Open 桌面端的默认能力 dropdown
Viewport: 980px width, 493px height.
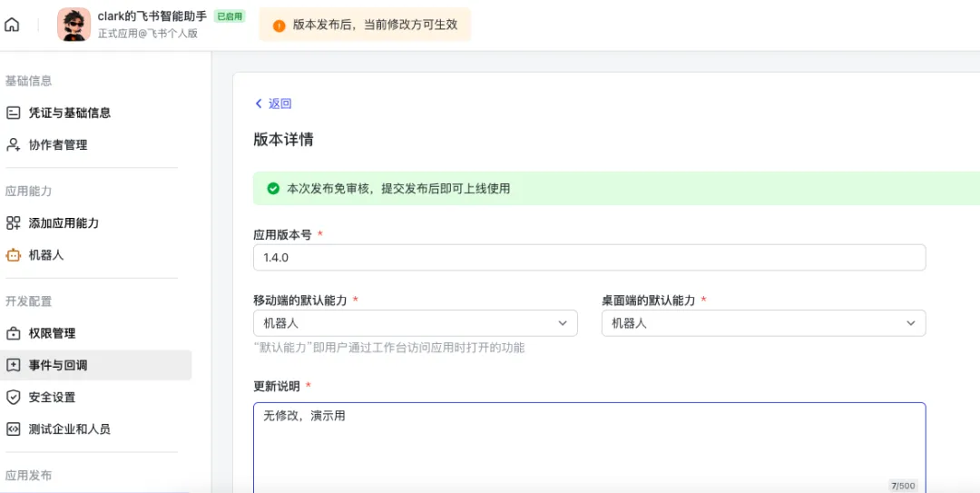pyautogui.click(x=763, y=323)
